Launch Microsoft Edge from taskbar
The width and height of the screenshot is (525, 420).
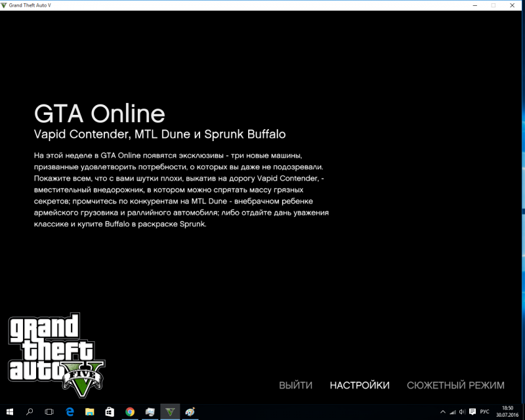(x=70, y=412)
